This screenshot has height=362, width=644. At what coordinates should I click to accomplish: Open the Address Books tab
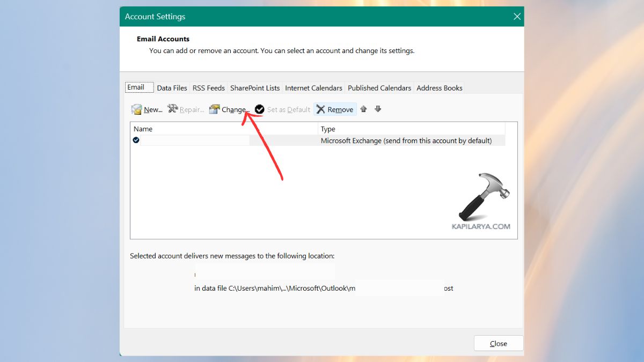pyautogui.click(x=439, y=87)
